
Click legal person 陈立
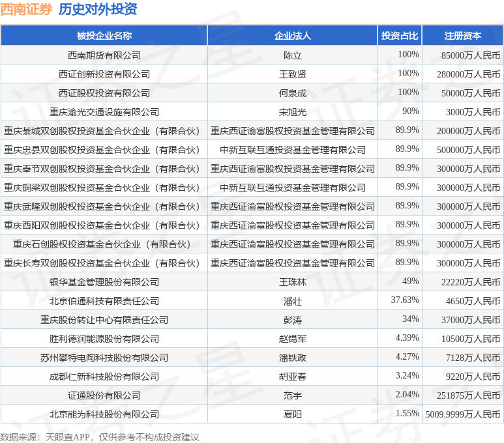293,55
